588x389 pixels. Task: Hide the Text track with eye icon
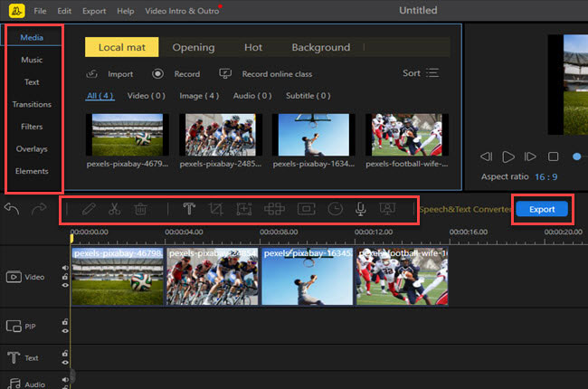tap(65, 363)
